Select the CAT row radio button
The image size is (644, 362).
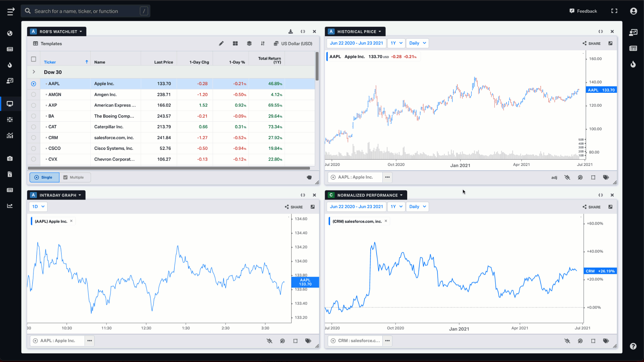[x=34, y=127]
